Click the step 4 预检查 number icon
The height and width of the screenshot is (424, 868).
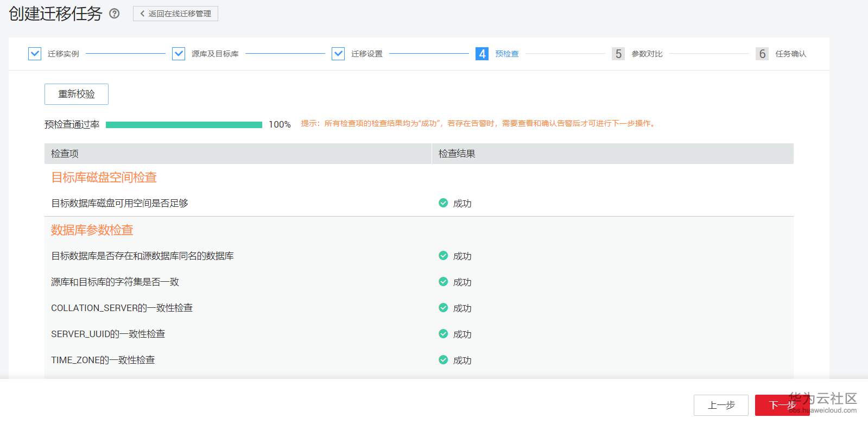pos(481,54)
